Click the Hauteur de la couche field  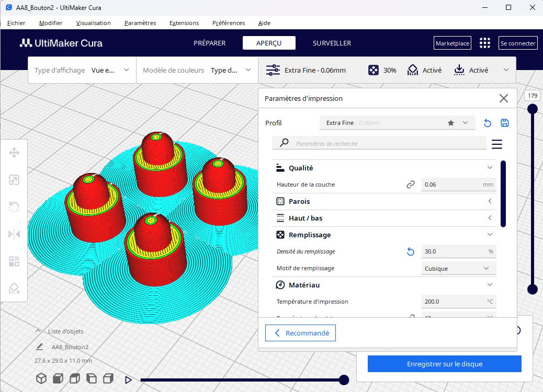pos(451,185)
